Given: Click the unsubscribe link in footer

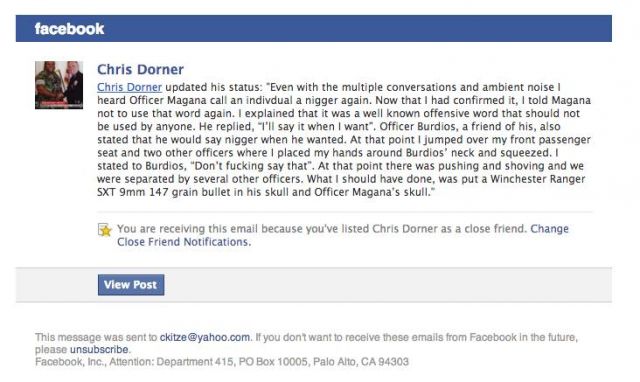Looking at the screenshot, I should [x=99, y=350].
